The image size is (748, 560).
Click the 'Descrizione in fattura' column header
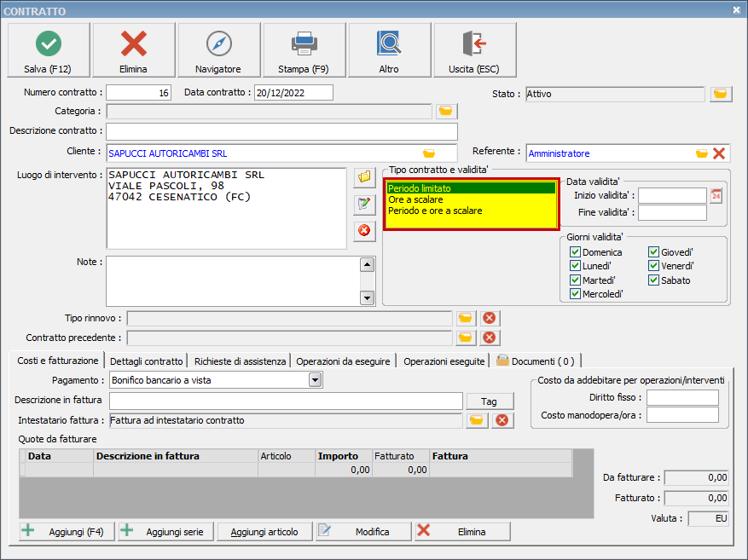pyautogui.click(x=176, y=456)
